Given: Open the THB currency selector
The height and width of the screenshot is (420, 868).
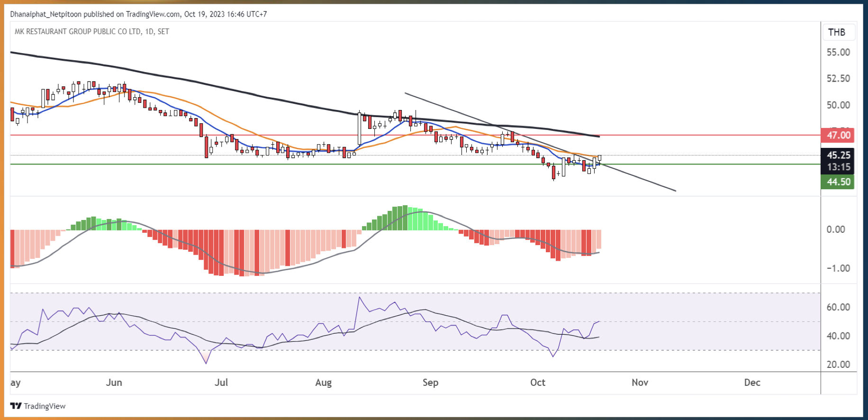Looking at the screenshot, I should click(838, 32).
